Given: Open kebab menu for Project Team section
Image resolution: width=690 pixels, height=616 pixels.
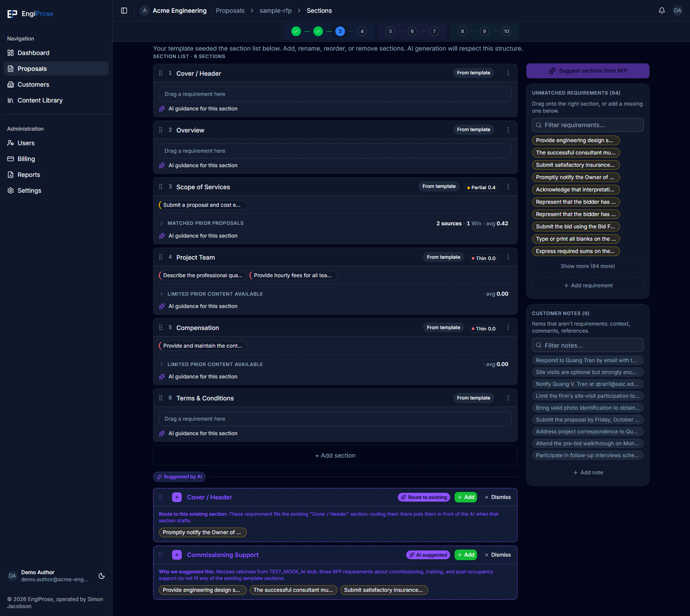Looking at the screenshot, I should (508, 257).
